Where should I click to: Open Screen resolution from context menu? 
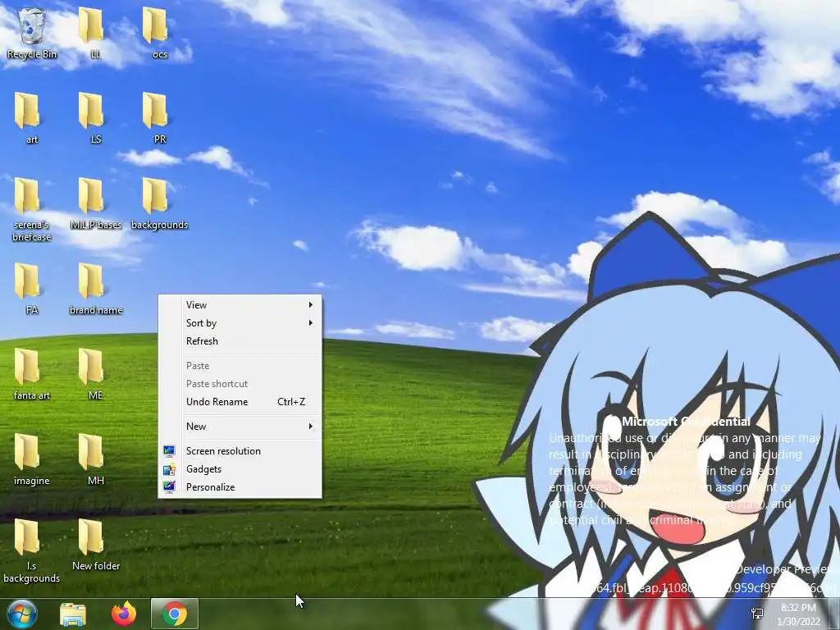click(240, 451)
